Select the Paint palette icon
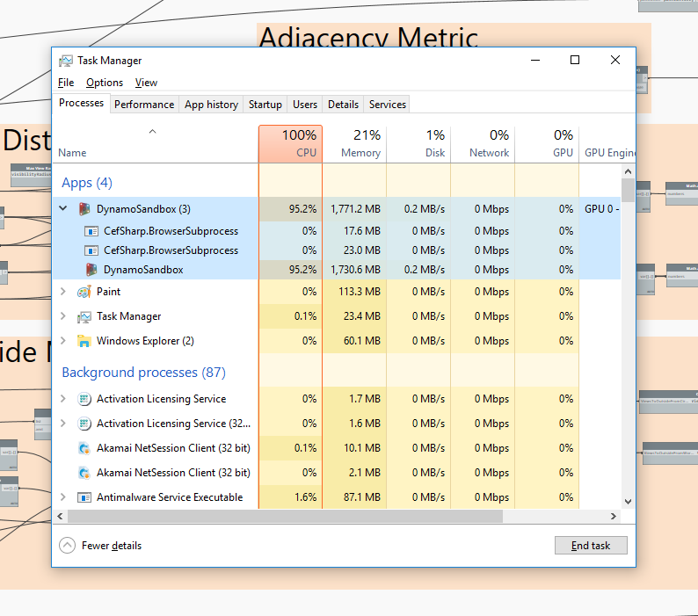This screenshot has width=698, height=616. pos(84,292)
